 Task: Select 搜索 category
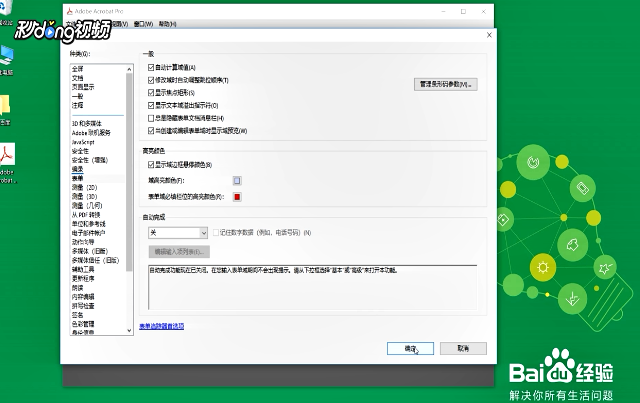tap(78, 169)
